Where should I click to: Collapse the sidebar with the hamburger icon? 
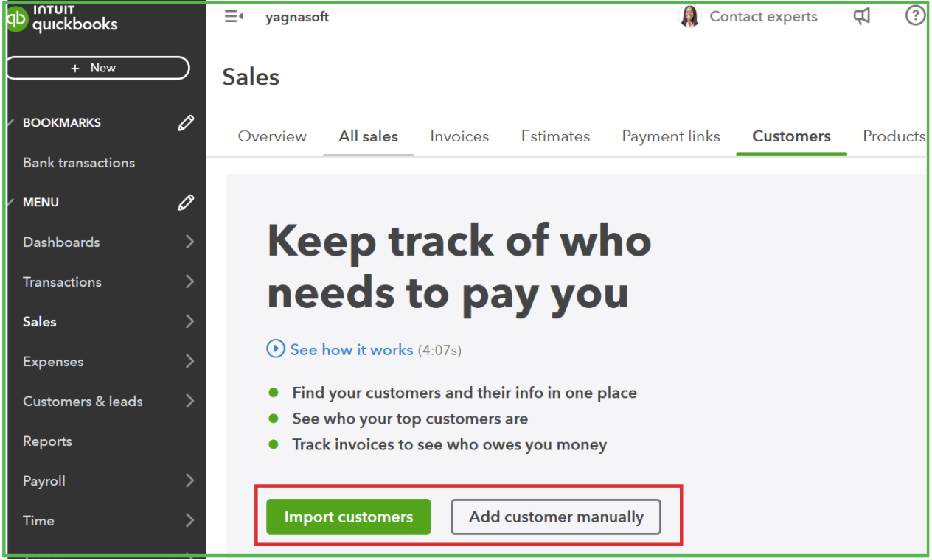[x=234, y=16]
